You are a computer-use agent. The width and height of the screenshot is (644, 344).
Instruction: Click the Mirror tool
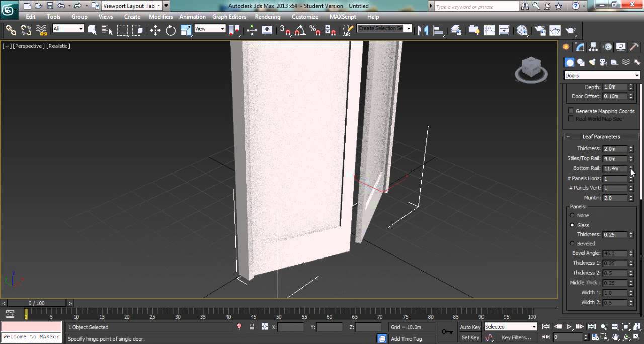(423, 30)
